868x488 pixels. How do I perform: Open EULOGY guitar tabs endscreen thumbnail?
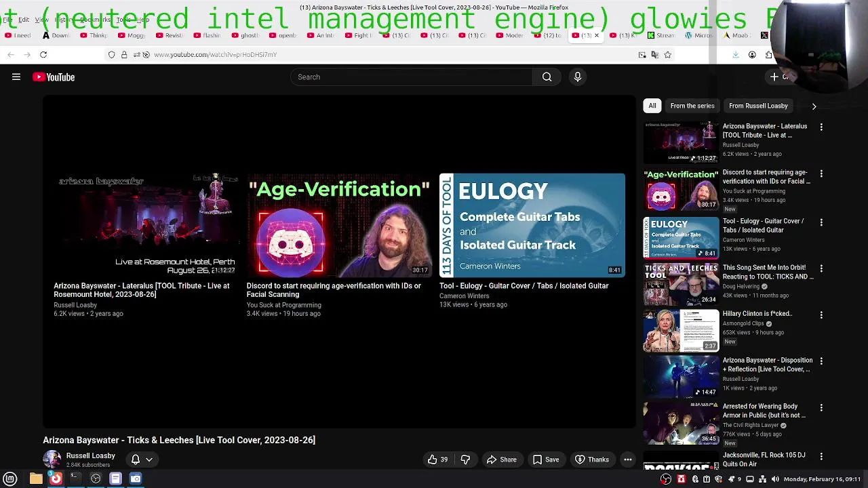(532, 225)
